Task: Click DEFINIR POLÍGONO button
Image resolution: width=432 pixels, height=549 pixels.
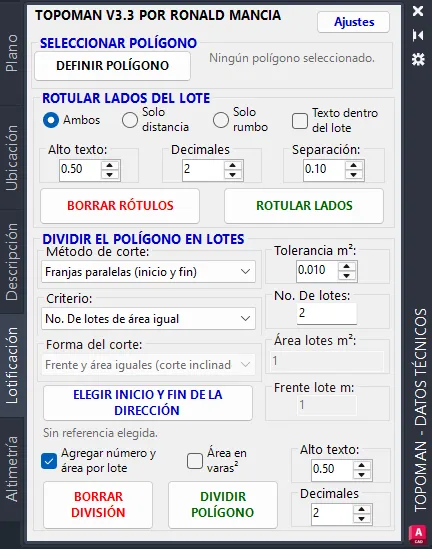Action: [112, 66]
